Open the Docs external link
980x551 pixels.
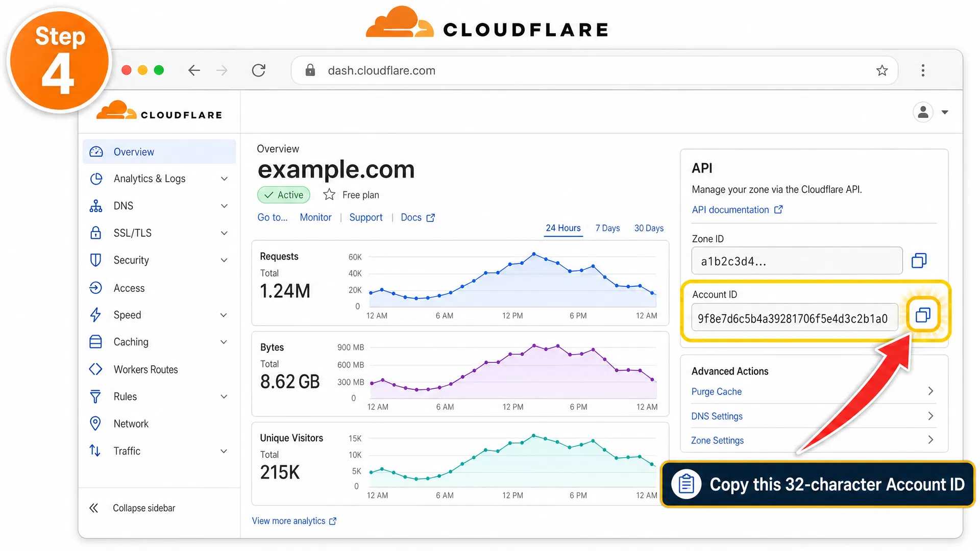tap(418, 217)
